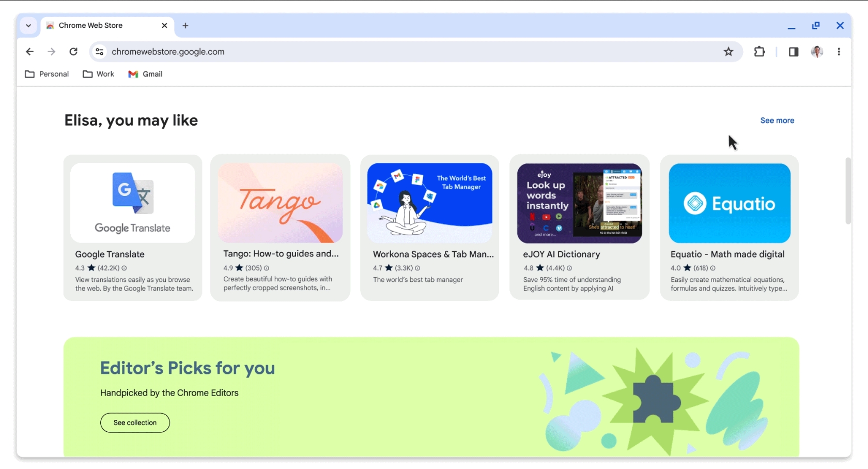Open Chrome's three-dot menu
This screenshot has height=469, width=868.
click(839, 52)
